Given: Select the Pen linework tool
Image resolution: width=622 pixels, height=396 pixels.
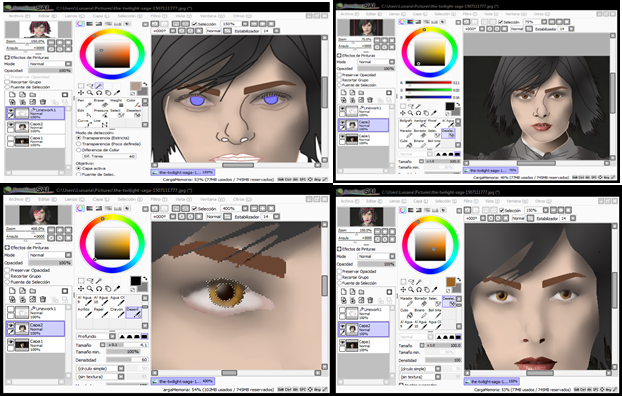Looking at the screenshot, I should 83,103.
